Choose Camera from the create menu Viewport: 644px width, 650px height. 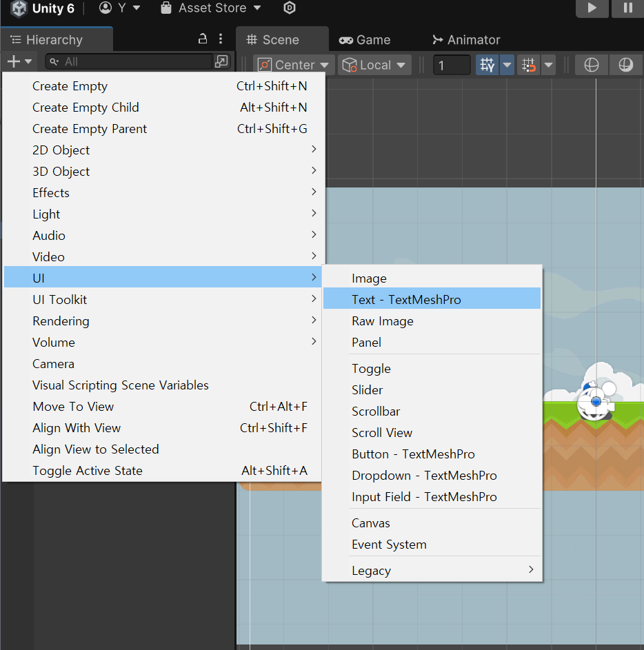(x=163, y=364)
